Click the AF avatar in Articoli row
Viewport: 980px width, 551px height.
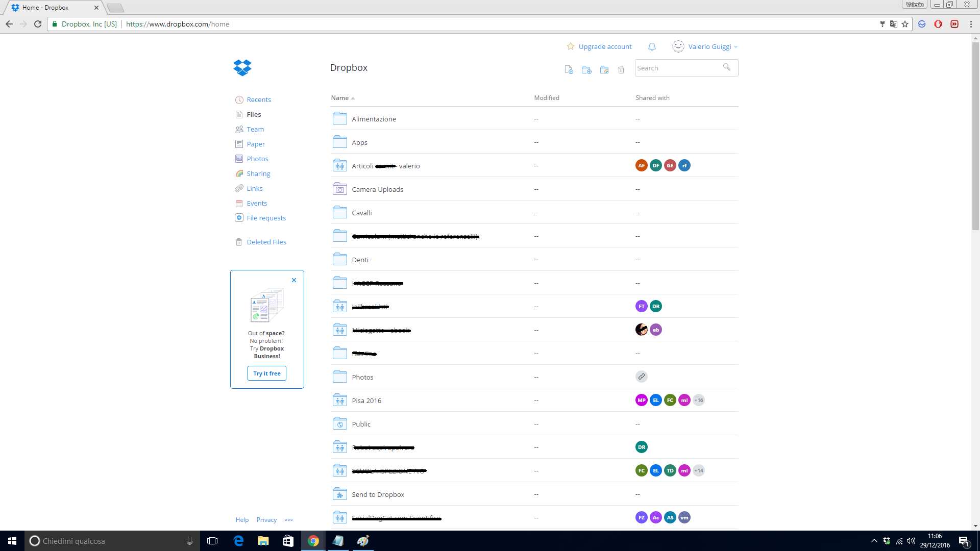642,165
